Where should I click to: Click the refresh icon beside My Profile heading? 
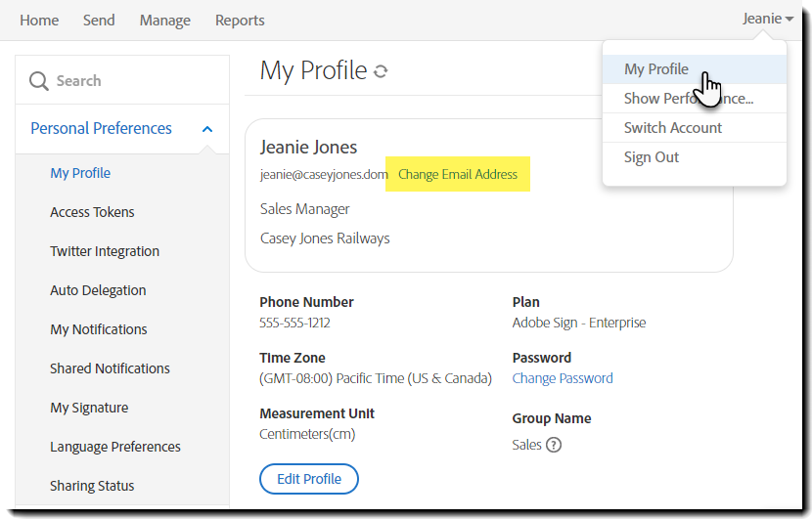click(x=382, y=71)
